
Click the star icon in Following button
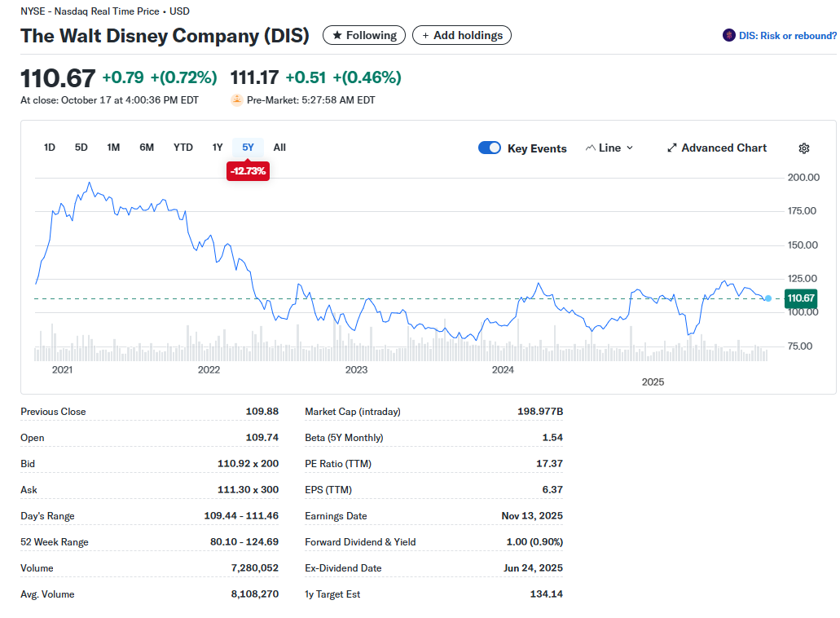(337, 35)
